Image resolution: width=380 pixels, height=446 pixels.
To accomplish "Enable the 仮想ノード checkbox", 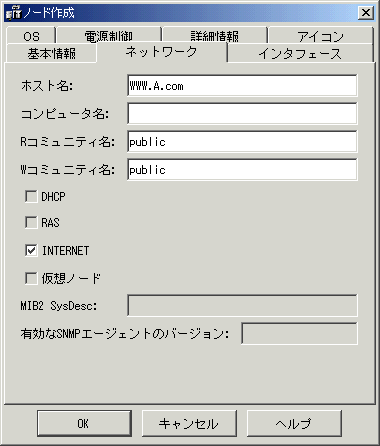I will click(x=31, y=278).
